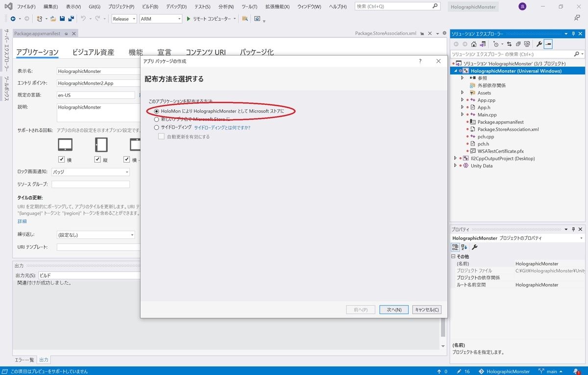The width and height of the screenshot is (588, 375).
Task: Click the search magnifier in the title bar search
Action: tap(435, 6)
